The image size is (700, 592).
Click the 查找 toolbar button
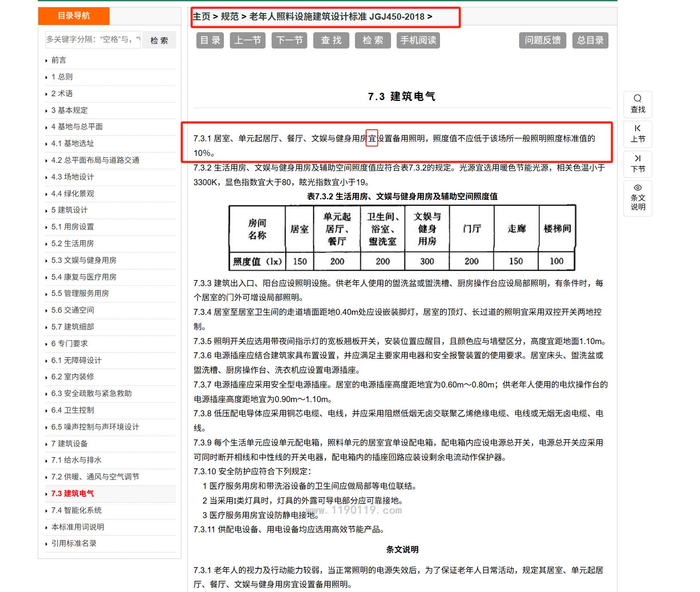[x=331, y=40]
